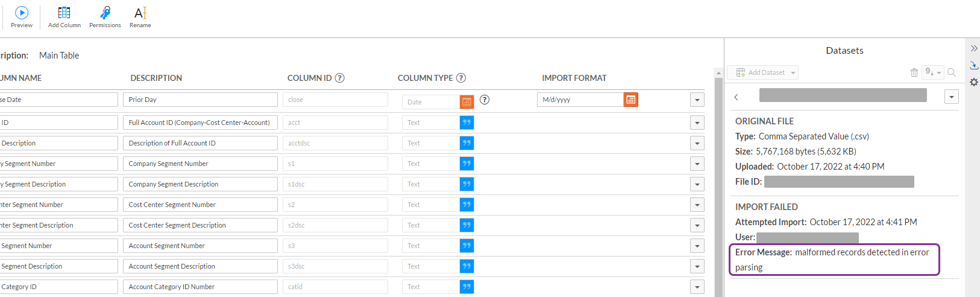The height and width of the screenshot is (297, 980).
Task: Click the M/d/yyyy import format field
Action: pyautogui.click(x=579, y=100)
